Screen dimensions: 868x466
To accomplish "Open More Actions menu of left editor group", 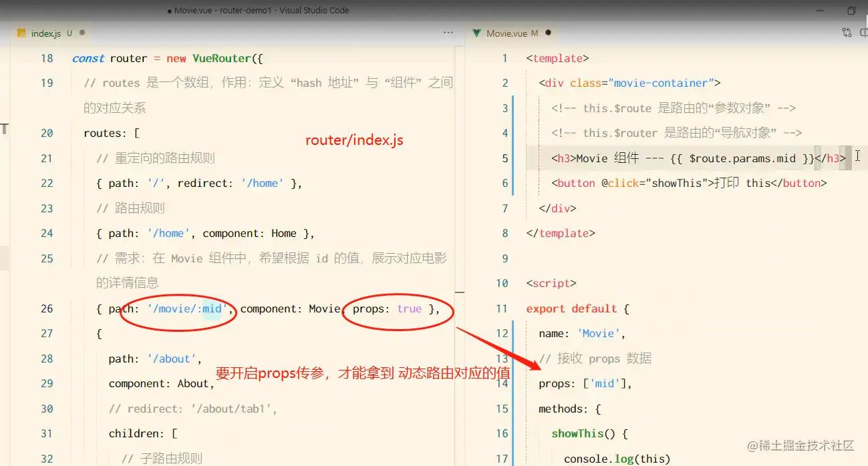I will (x=448, y=33).
